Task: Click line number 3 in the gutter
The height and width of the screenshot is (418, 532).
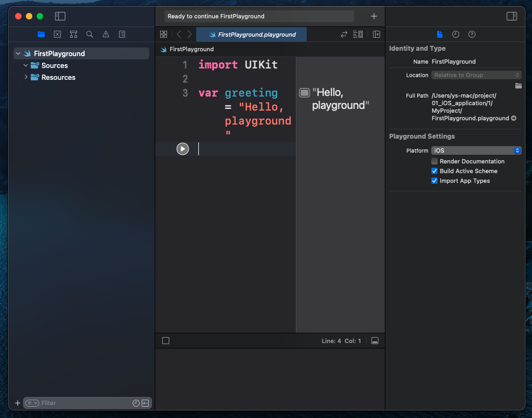Action: point(185,93)
